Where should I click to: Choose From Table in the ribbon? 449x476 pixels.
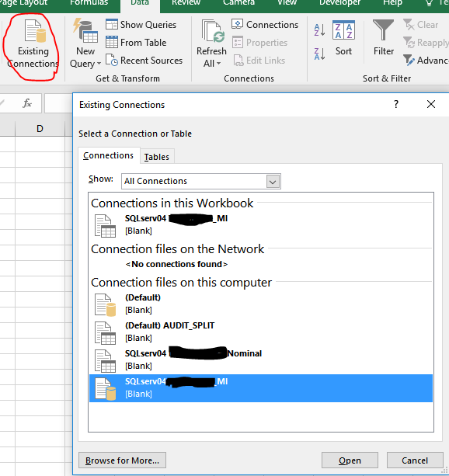[136, 43]
